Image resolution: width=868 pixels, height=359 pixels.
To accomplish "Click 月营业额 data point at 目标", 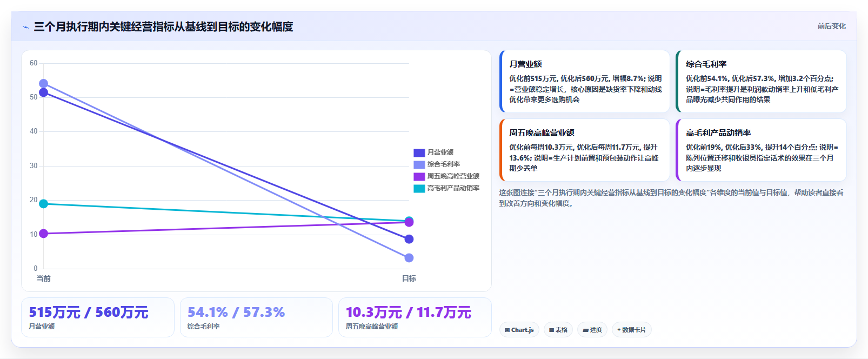I will pos(409,239).
